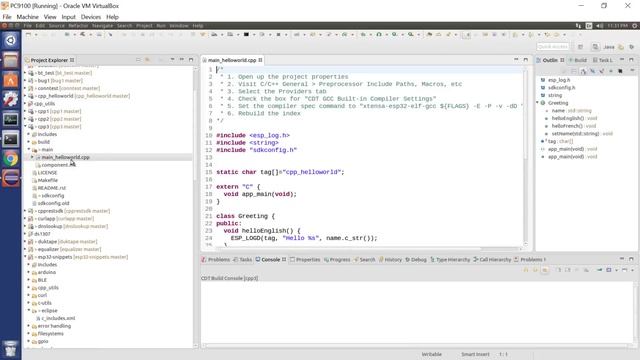Toggle the pinned console button
Image resolution: width=640 pixels, height=360 pixels.
(599, 270)
